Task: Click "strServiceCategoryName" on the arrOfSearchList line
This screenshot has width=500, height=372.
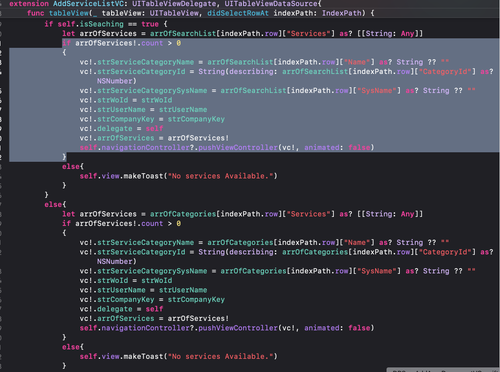Action: tap(145, 62)
